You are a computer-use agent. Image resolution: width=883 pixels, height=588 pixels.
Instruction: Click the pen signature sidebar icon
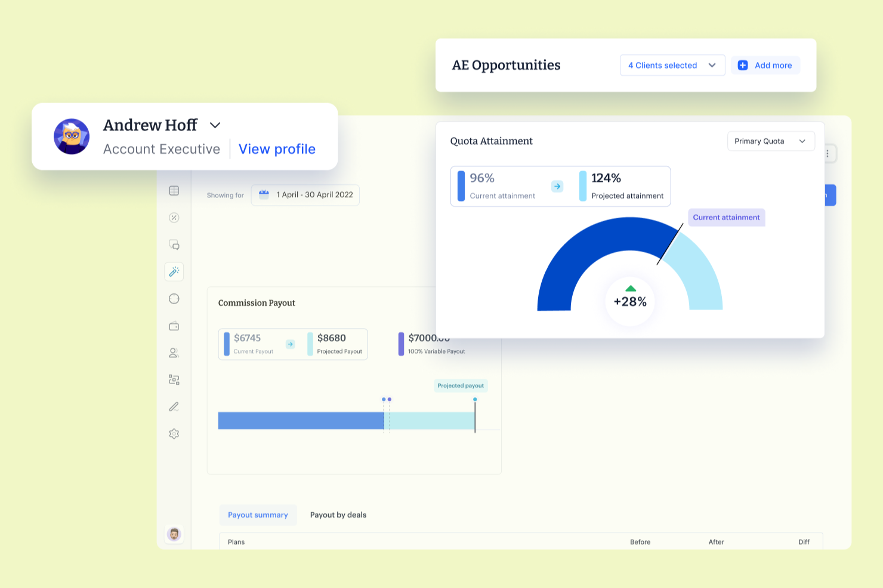tap(174, 407)
